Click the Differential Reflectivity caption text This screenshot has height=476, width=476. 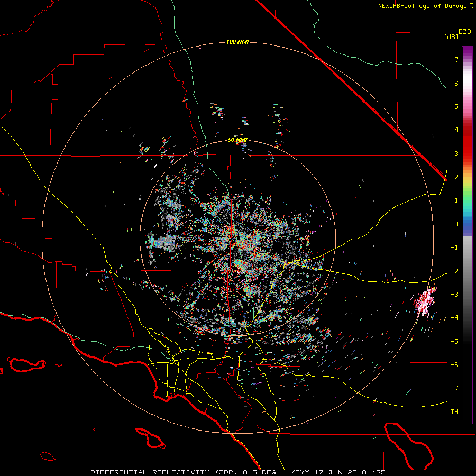coord(237,472)
